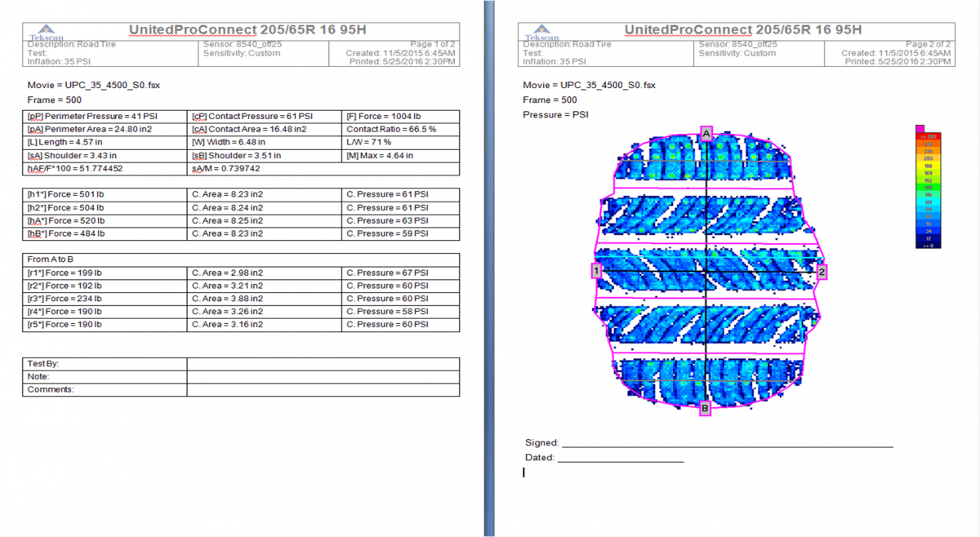Click '[hA*] Force = 520 lb' cell

click(105, 220)
